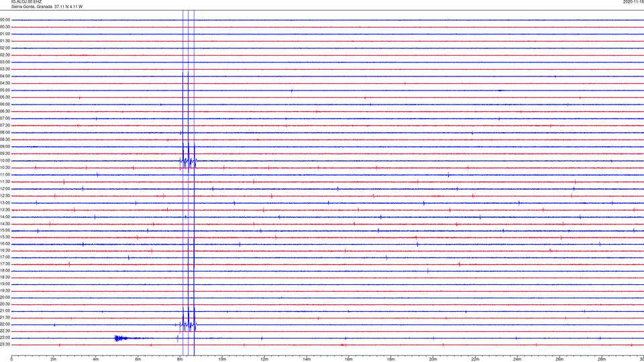Click the 08:00 row label
This screenshot has height=362, width=644.
[x=5, y=133]
